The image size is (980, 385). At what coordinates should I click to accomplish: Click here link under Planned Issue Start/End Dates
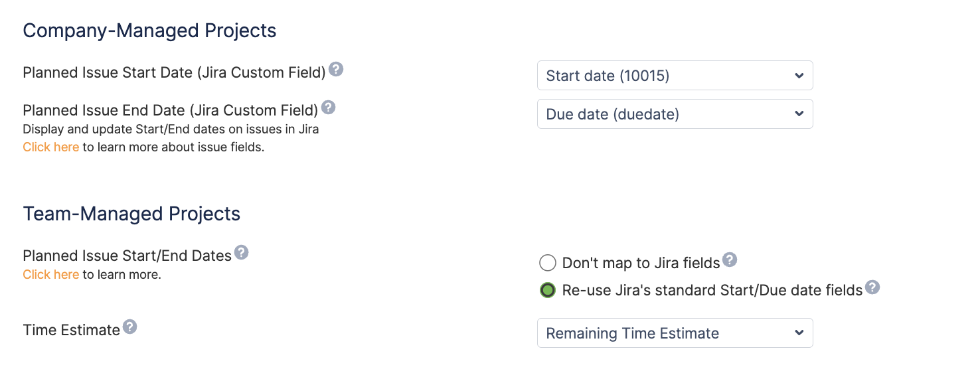(50, 274)
